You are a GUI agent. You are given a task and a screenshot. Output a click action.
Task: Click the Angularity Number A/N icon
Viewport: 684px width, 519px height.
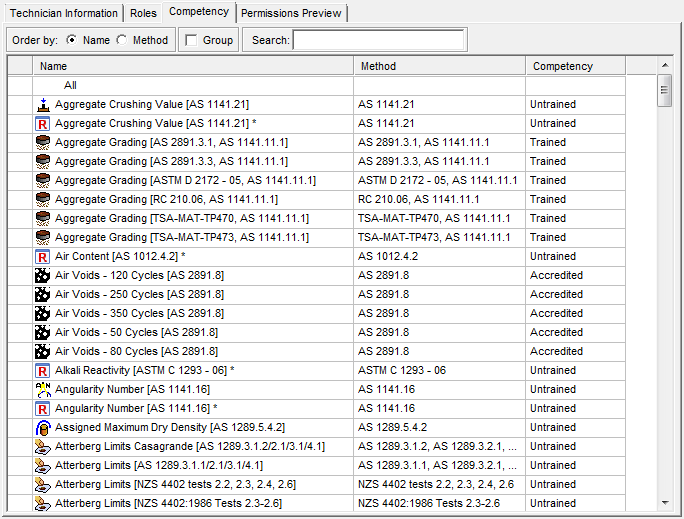[x=42, y=389]
